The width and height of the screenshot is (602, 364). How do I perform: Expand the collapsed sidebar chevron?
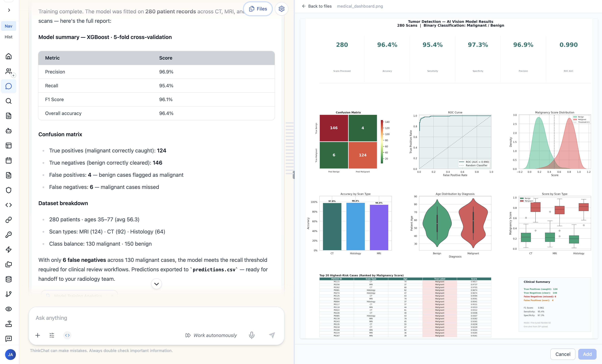[9, 10]
